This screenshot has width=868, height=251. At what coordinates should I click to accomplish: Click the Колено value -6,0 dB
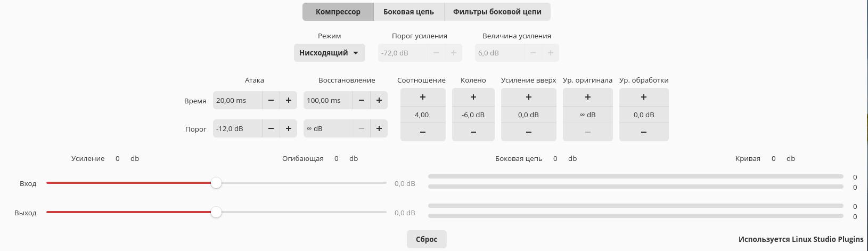coord(473,115)
